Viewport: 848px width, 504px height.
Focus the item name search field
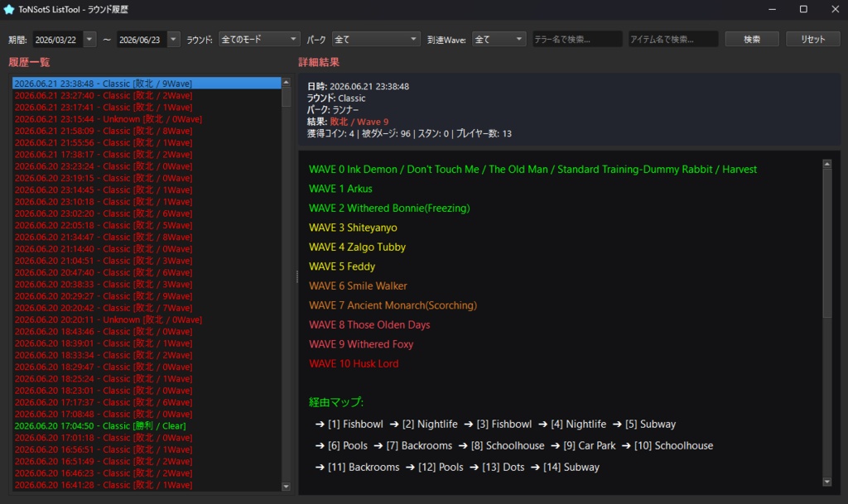(x=672, y=39)
